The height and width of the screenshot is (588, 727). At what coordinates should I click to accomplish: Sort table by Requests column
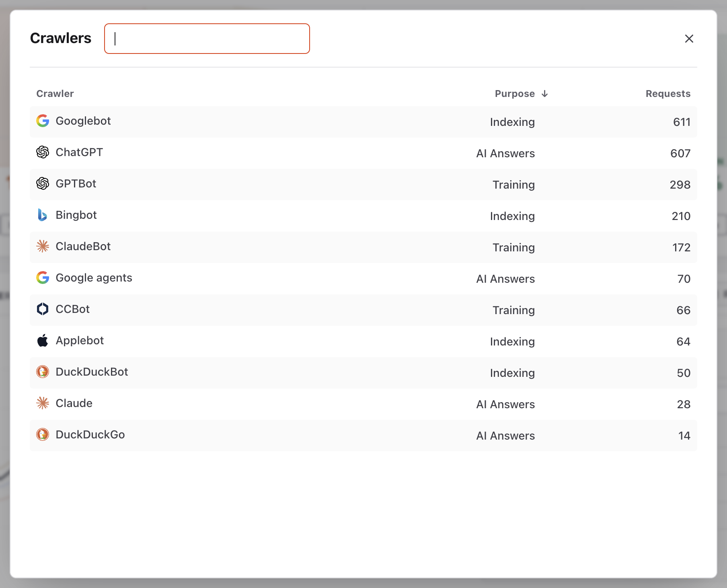(668, 94)
